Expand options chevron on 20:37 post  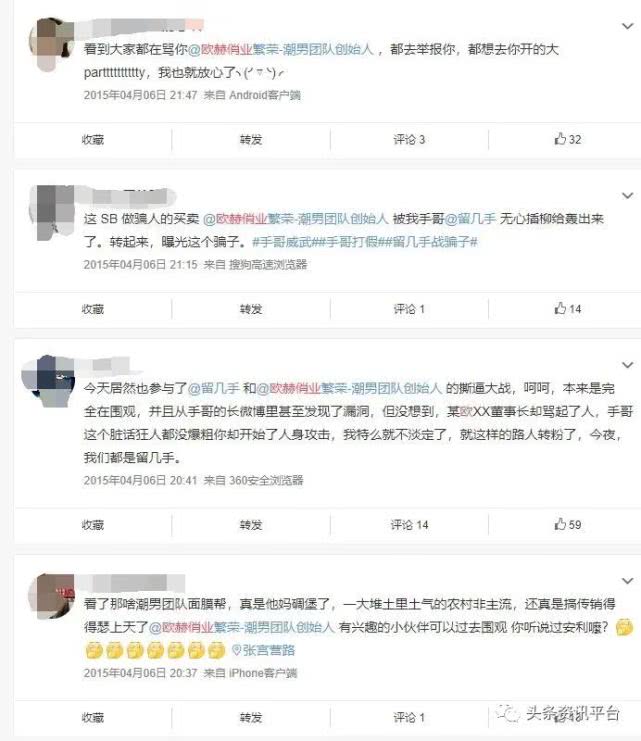[x=627, y=581]
